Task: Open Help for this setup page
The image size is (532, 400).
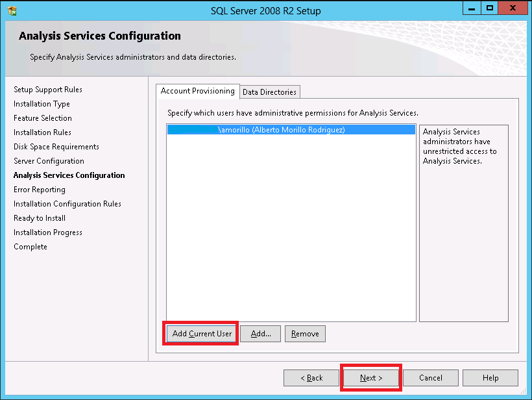Action: click(490, 378)
